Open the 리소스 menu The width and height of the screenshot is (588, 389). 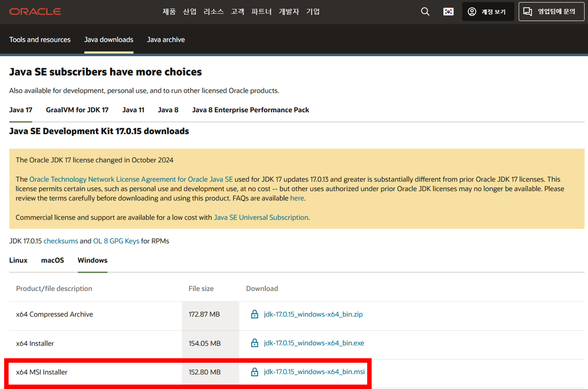pos(214,12)
